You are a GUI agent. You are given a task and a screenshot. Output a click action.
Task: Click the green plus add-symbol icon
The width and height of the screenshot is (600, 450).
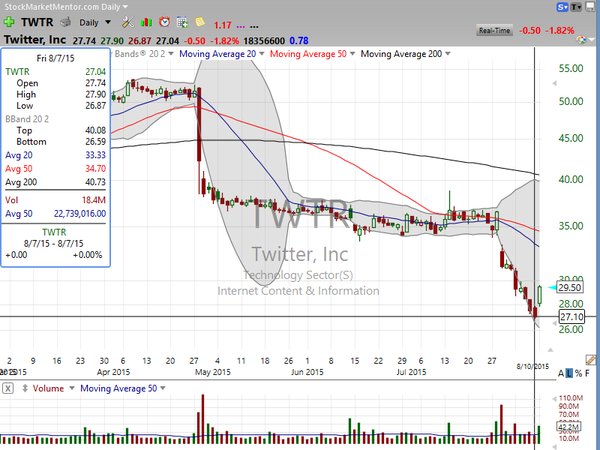click(x=9, y=22)
